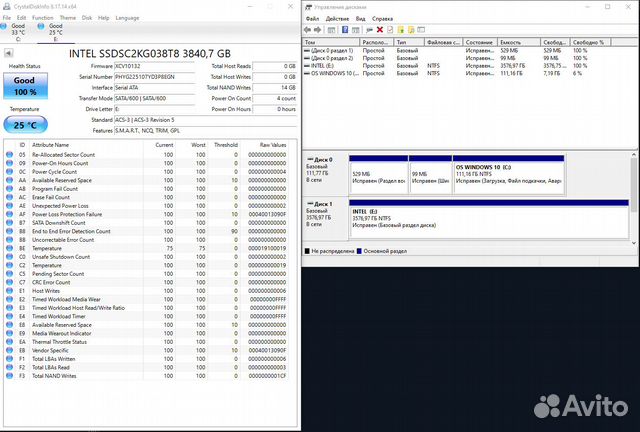Open Edit menu in CrystalDiskInfo
Screen dimensions: 640x432
21,18
